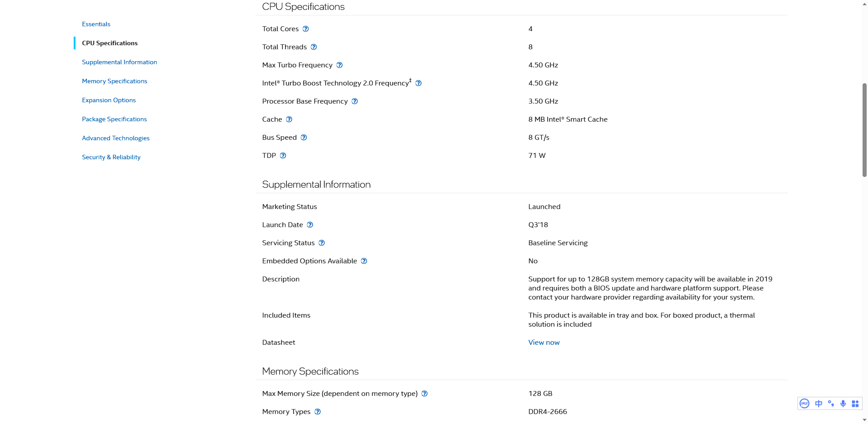Start voice input with the microphone icon
868x424 pixels.
[x=843, y=404]
